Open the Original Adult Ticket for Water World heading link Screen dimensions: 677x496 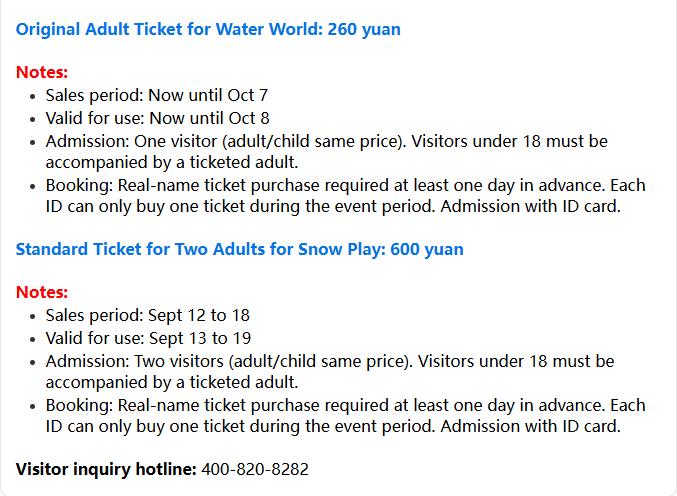coord(208,29)
